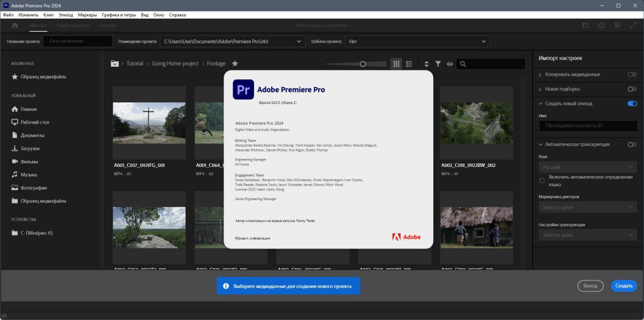Image resolution: width=644 pixels, height=320 pixels.
Task: Open the Настройки транскрипции dropdown
Action: (x=587, y=235)
